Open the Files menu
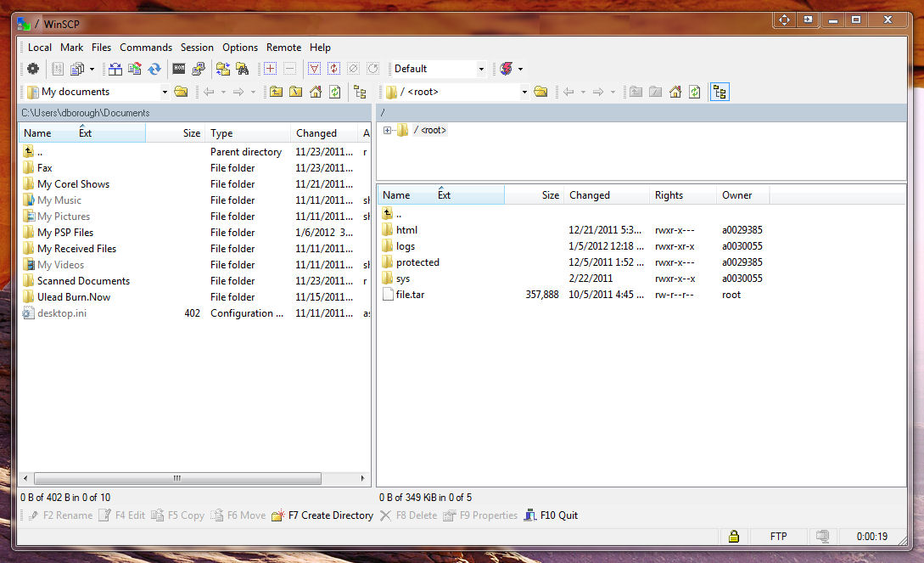This screenshot has height=563, width=924. (101, 48)
